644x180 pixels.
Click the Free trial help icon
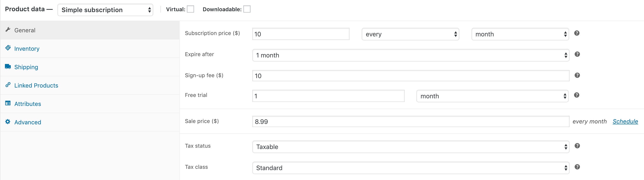(577, 95)
